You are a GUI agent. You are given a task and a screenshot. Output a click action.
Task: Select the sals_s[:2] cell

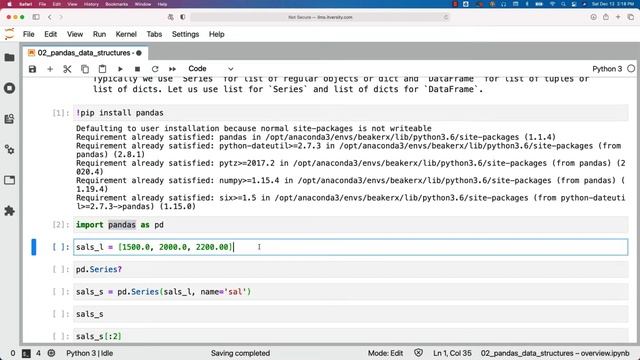coord(350,336)
